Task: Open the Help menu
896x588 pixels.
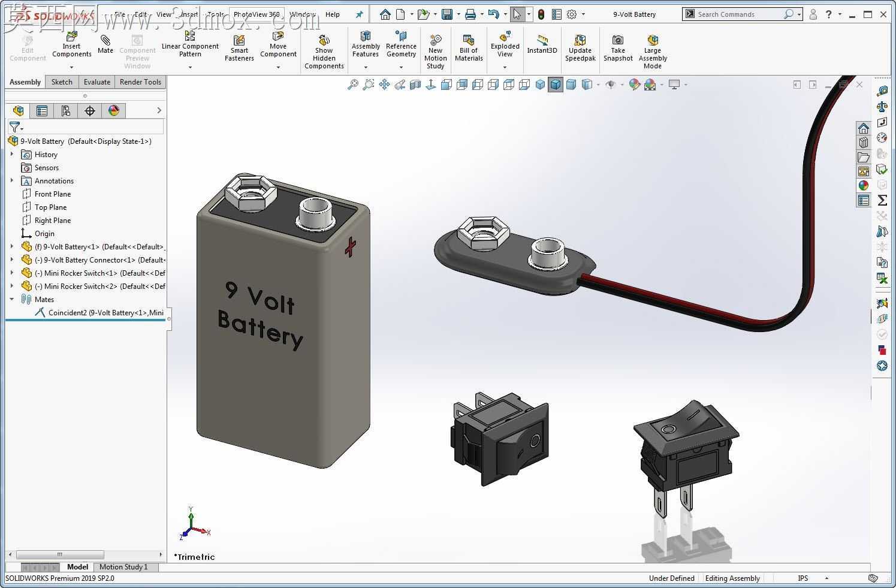Action: pos(333,14)
